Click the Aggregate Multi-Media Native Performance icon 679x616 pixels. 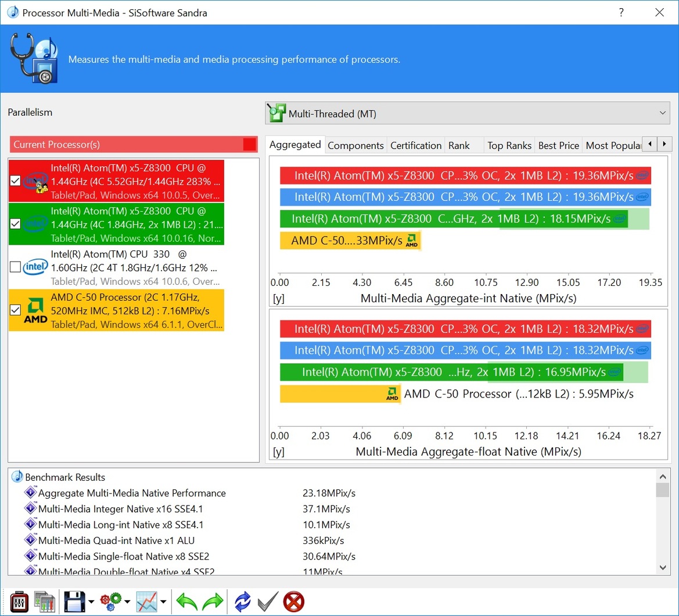(x=30, y=493)
